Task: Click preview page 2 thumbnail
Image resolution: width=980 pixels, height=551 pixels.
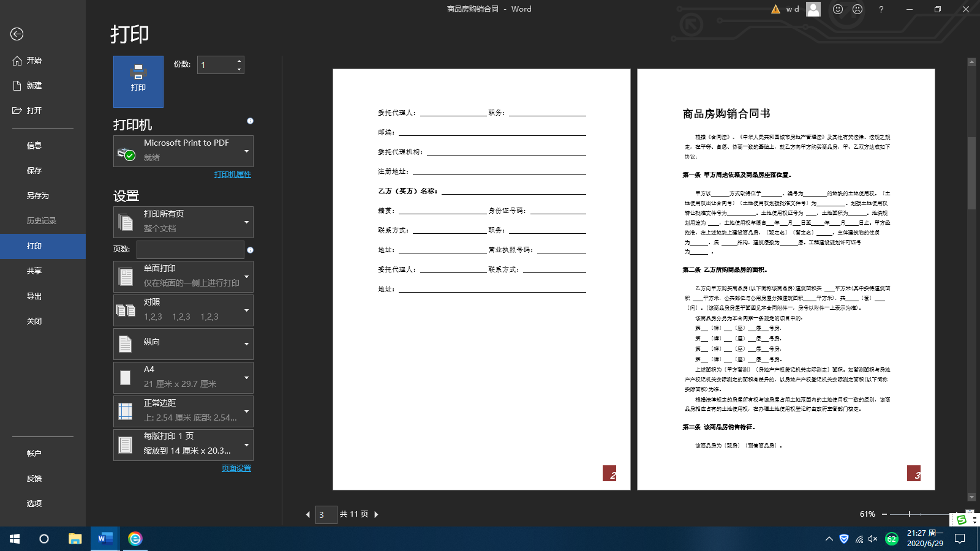Action: tap(481, 279)
